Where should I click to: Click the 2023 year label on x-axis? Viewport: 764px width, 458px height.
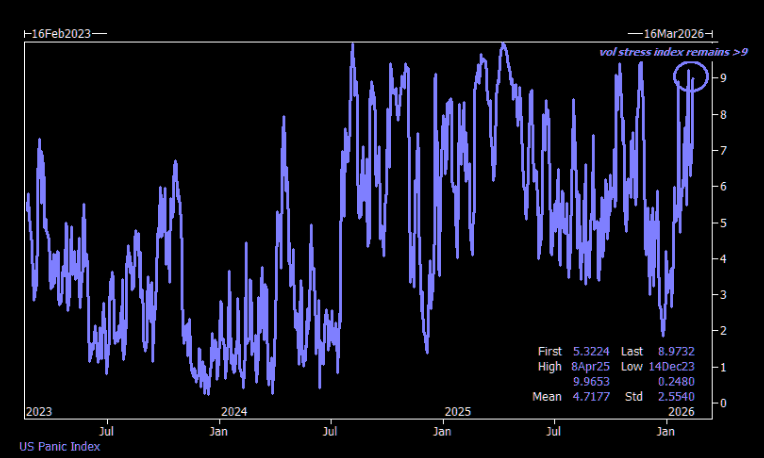(x=38, y=411)
